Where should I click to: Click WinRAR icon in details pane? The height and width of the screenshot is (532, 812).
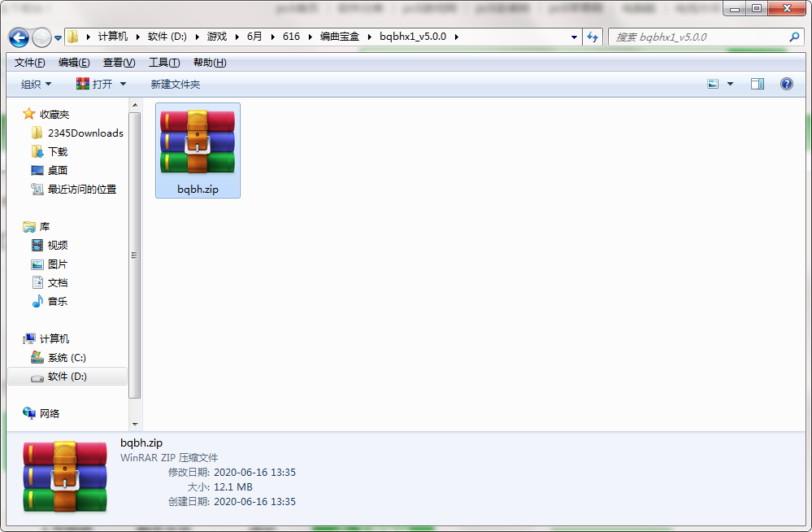click(65, 477)
